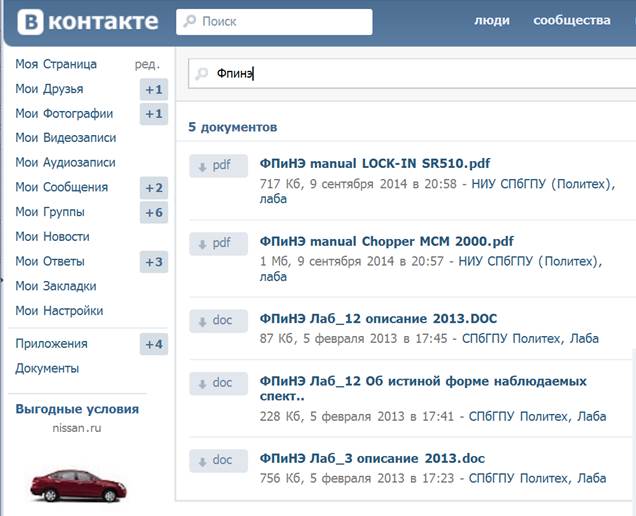Click the Выгодные условия ad title
Viewport: 636px width, 516px height.
77,409
